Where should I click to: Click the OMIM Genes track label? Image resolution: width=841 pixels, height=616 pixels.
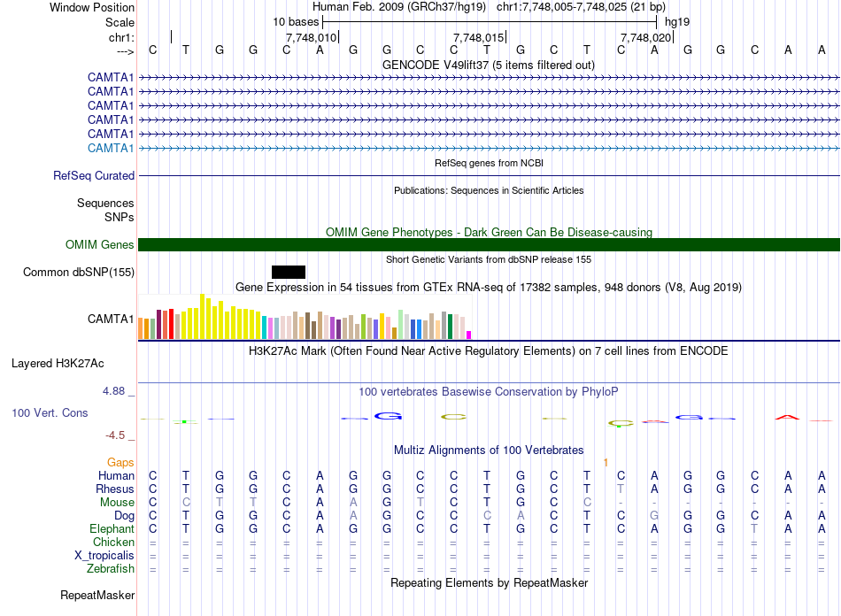point(100,244)
